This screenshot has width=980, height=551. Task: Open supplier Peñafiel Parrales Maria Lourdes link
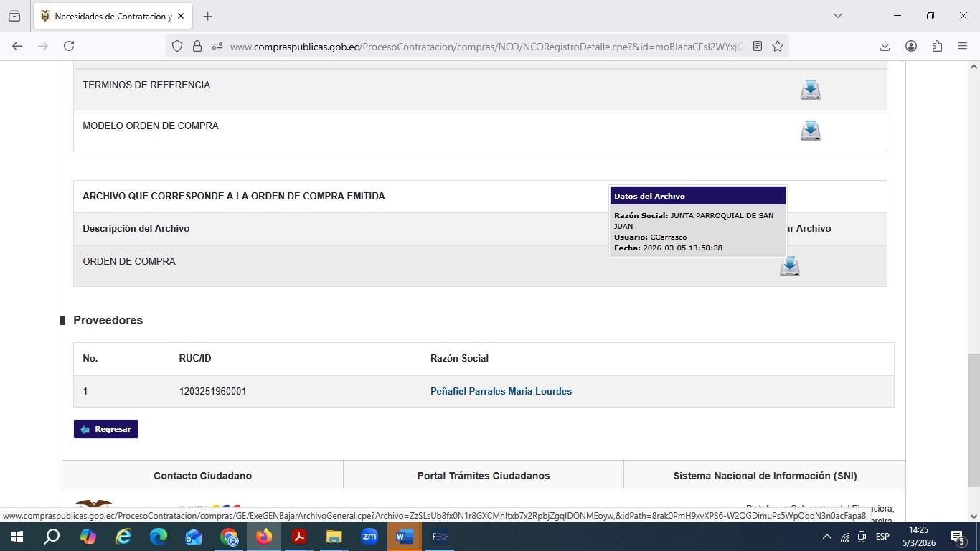501,391
